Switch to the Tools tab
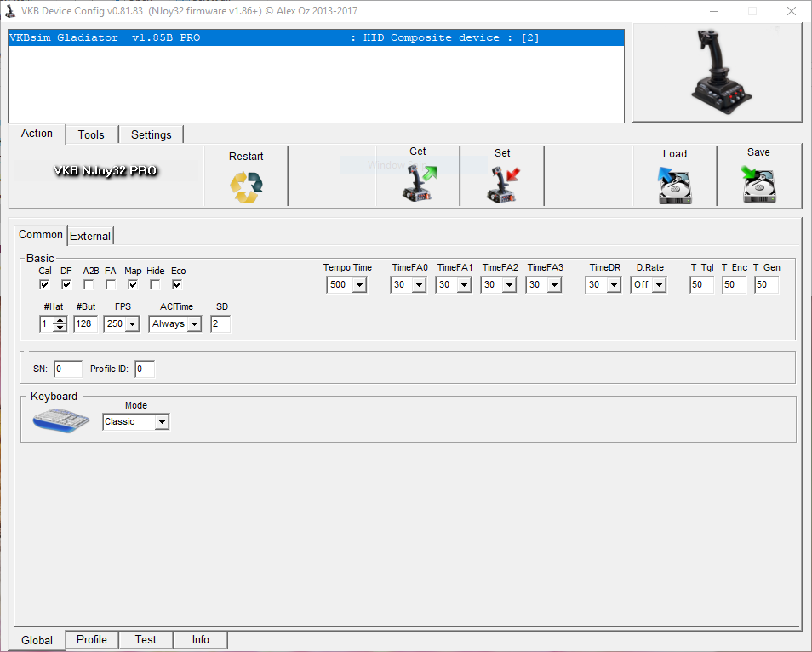This screenshot has width=812, height=652. tap(91, 134)
